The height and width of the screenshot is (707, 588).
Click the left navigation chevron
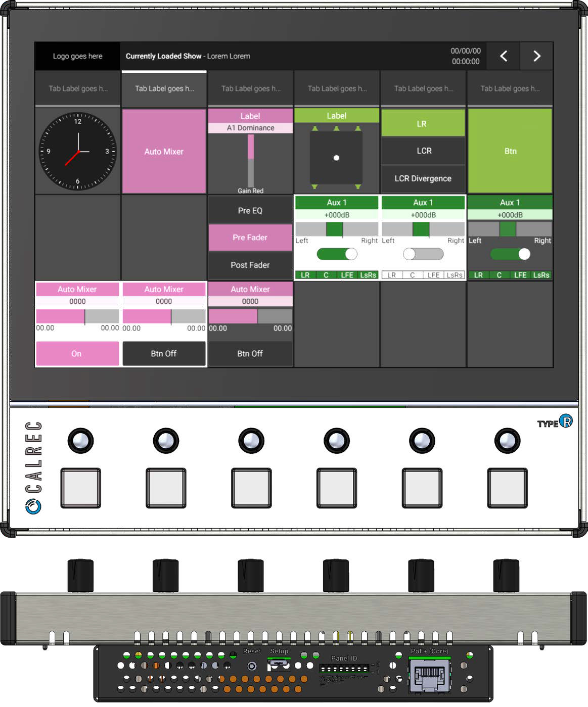coord(503,57)
